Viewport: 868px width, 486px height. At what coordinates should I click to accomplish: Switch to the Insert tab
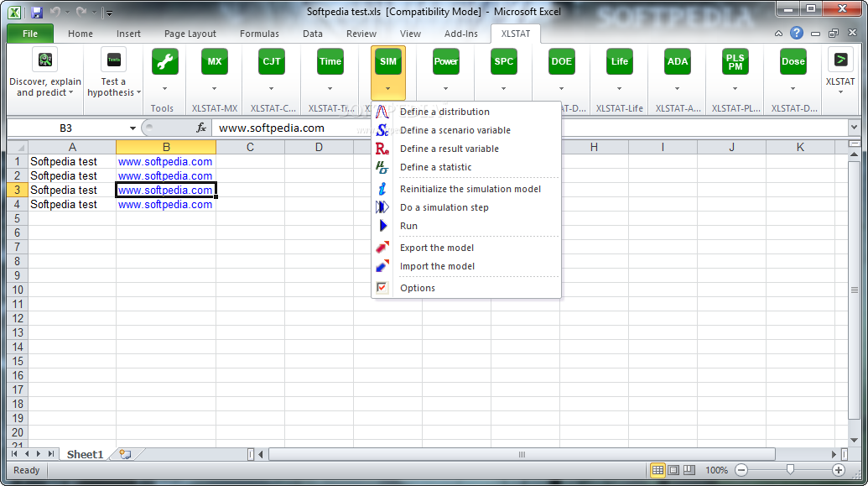pos(128,34)
